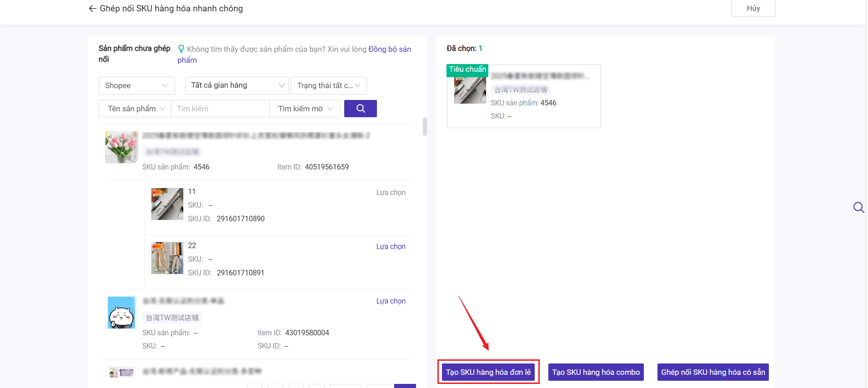The image size is (868, 388).
Task: Follow the 'Đồng bộ sản phẩm' link
Action: tap(389, 49)
